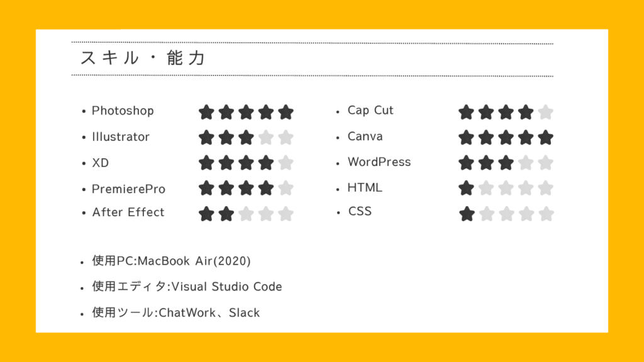Click the 使用PC:MacBook Air(2020) line

click(x=172, y=261)
